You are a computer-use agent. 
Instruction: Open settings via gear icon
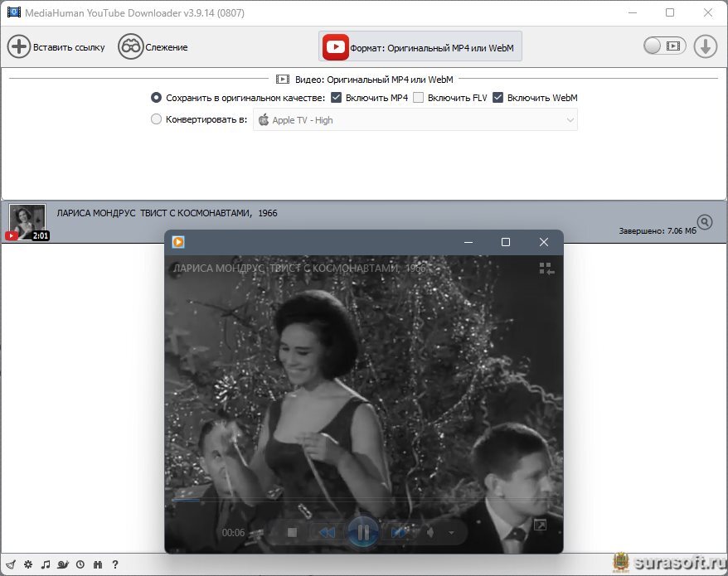tap(28, 564)
